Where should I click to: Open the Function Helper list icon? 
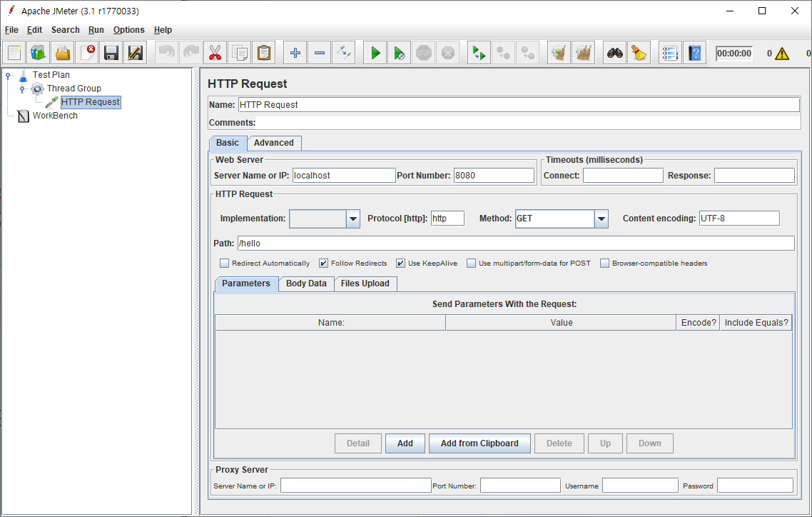[x=670, y=53]
